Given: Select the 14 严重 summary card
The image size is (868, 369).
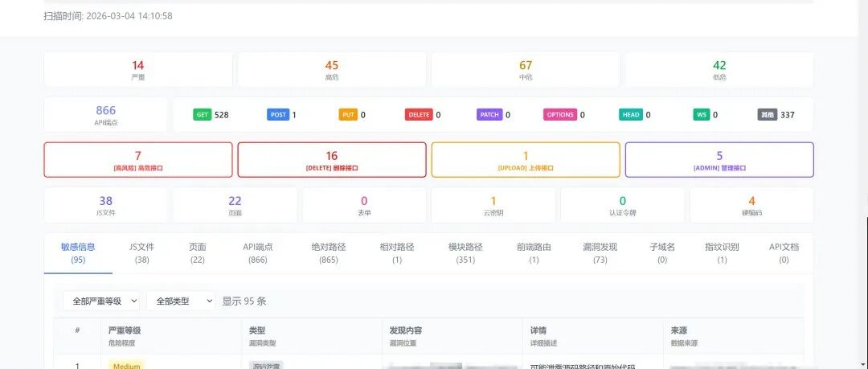Looking at the screenshot, I should point(138,70).
